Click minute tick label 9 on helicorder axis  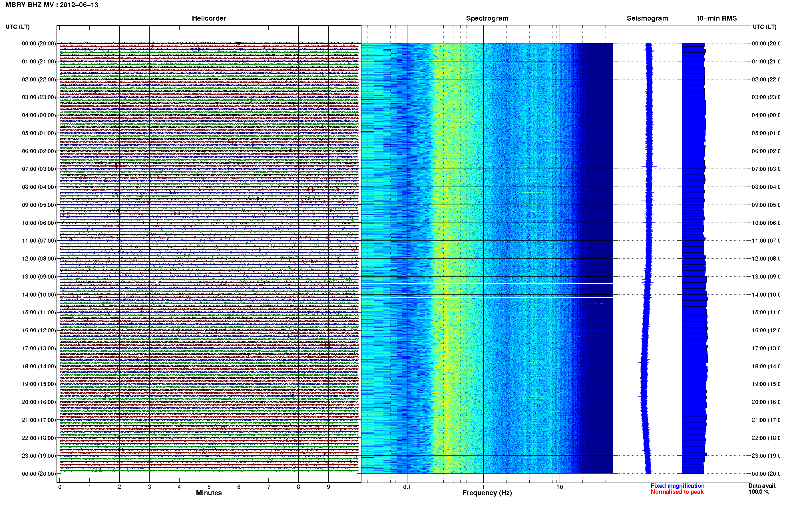tap(328, 487)
